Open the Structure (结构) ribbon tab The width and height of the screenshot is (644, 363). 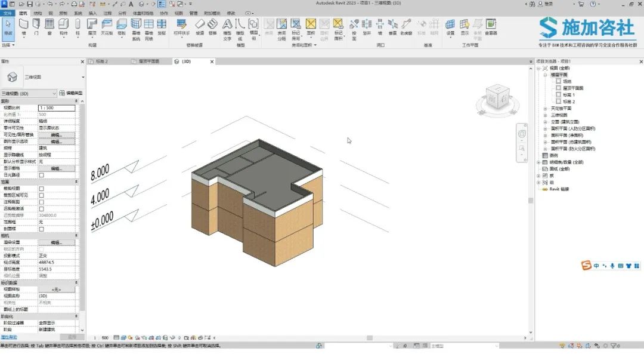[x=38, y=13]
